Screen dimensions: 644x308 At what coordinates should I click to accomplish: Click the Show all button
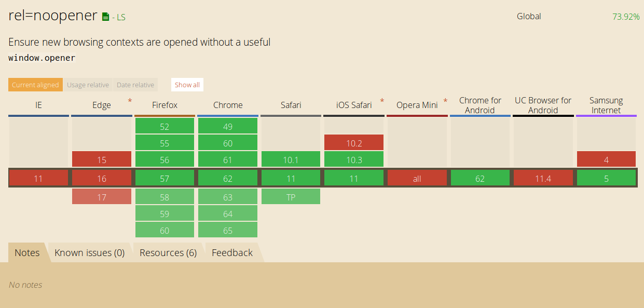coord(187,85)
